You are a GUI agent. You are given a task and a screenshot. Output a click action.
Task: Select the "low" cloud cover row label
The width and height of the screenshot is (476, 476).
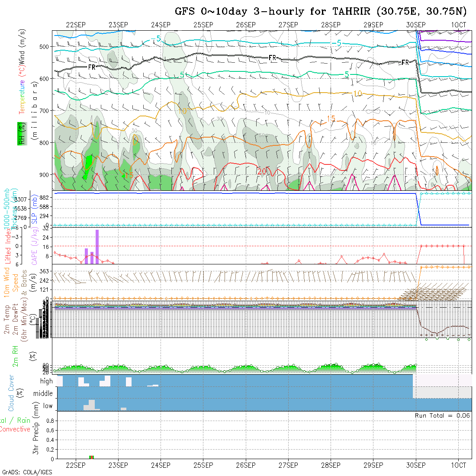point(48,406)
